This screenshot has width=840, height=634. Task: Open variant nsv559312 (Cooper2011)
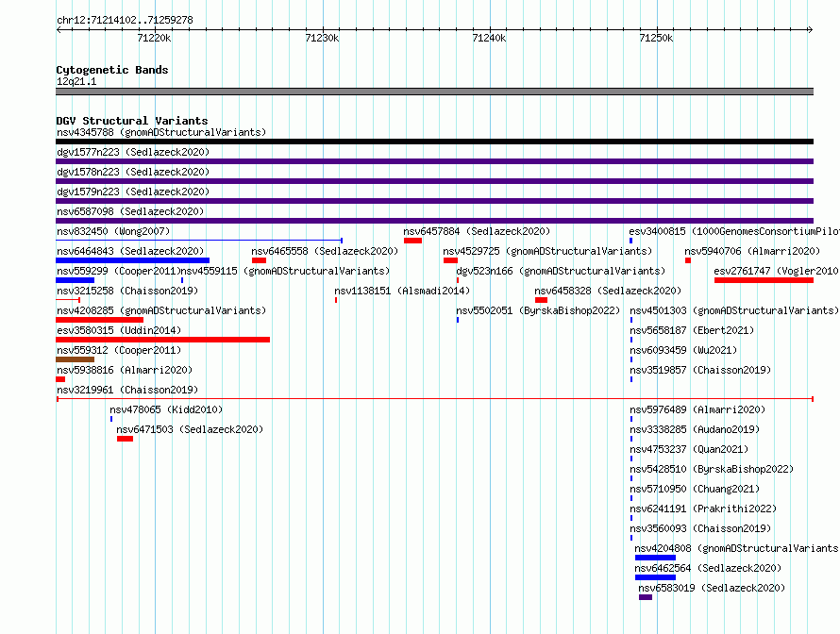pyautogui.click(x=119, y=350)
